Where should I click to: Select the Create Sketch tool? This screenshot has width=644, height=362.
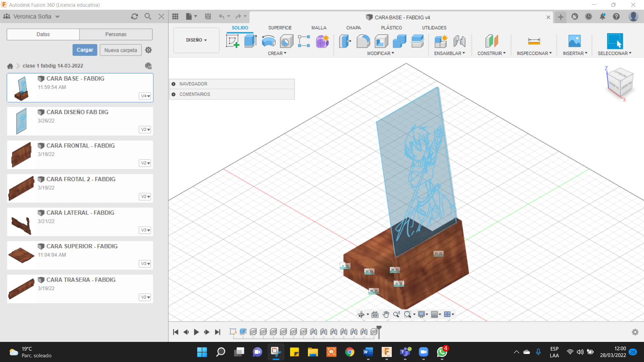click(x=232, y=41)
